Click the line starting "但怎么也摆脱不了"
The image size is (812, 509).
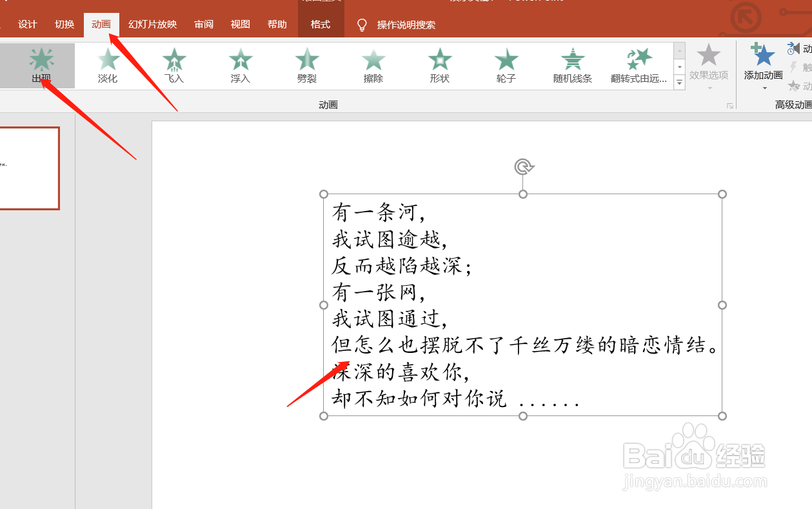click(525, 346)
